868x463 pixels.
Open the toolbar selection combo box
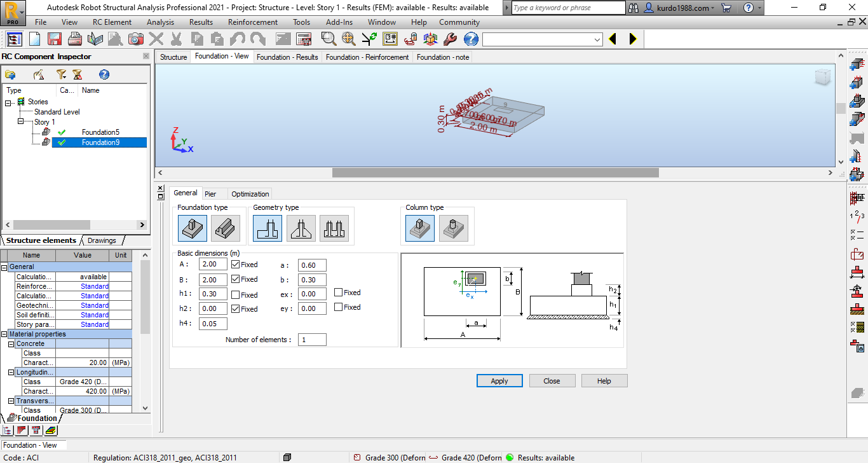pyautogui.click(x=596, y=39)
